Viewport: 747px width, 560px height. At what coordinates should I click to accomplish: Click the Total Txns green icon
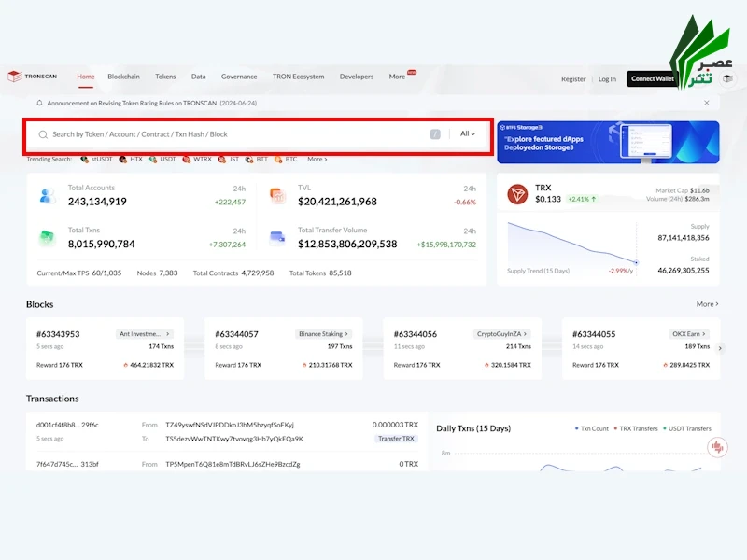(x=48, y=238)
